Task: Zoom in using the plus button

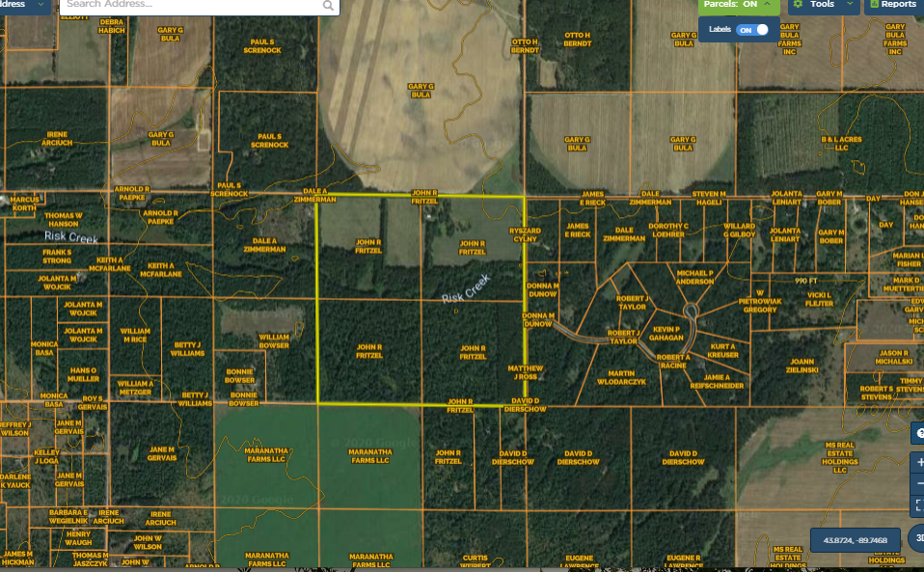Action: point(919,462)
